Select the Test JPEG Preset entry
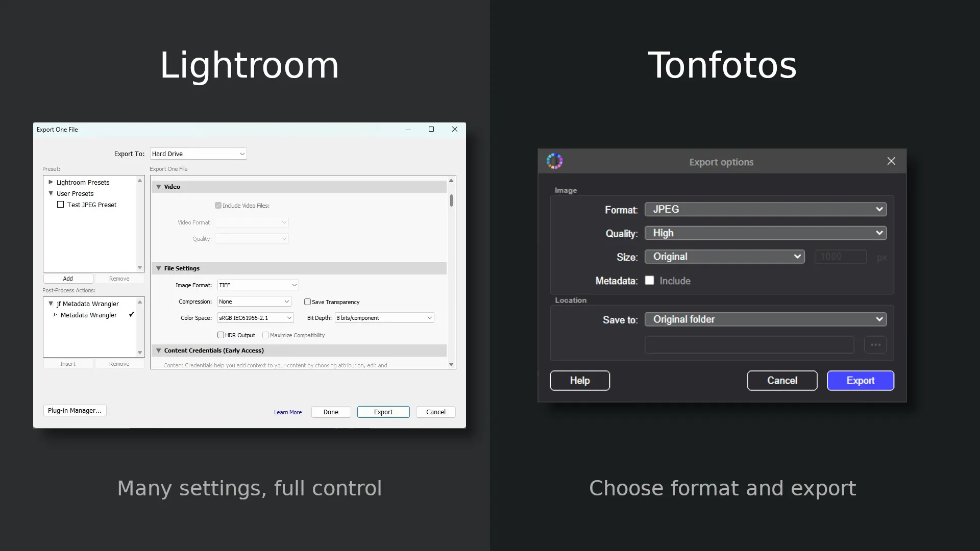 [92, 205]
